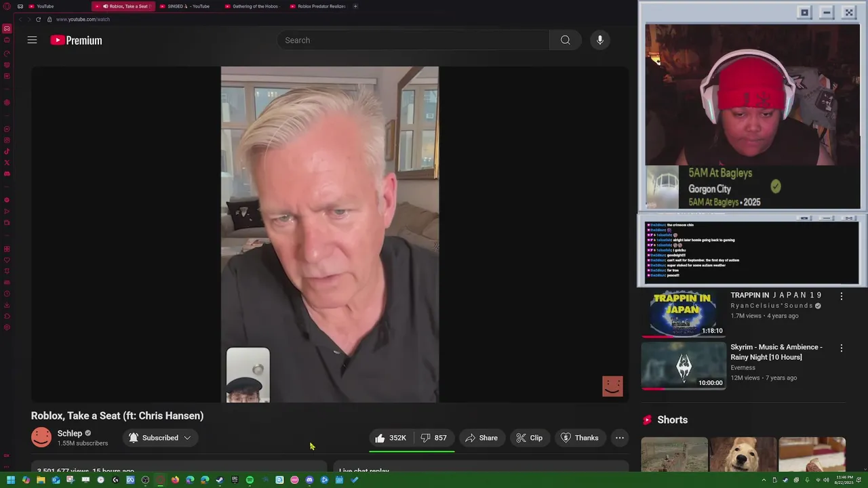Open a new browser tab with plus
The width and height of the screenshot is (868, 488).
[355, 6]
